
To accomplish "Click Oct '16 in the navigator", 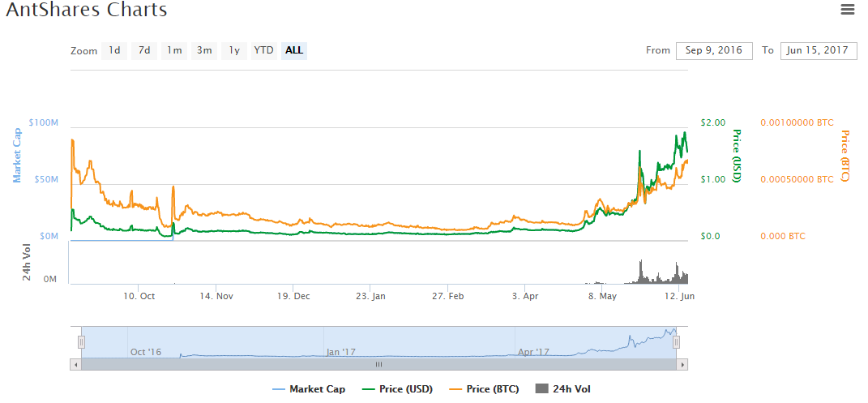I will (146, 352).
